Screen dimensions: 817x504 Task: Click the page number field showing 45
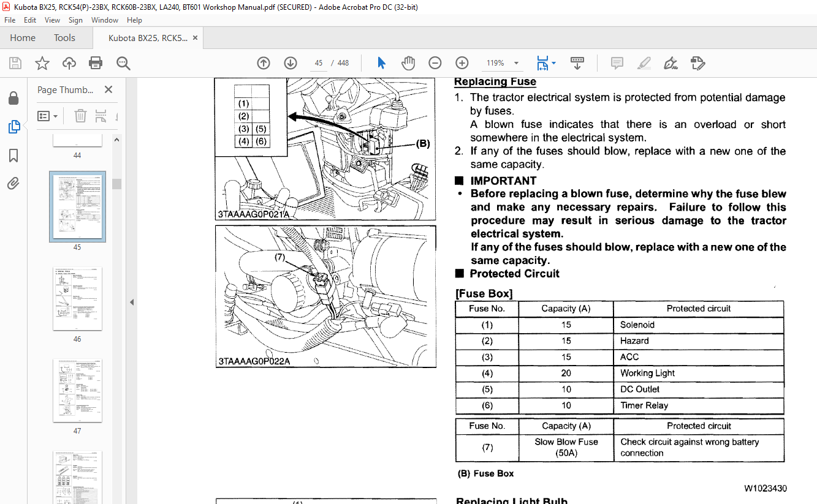tap(318, 63)
